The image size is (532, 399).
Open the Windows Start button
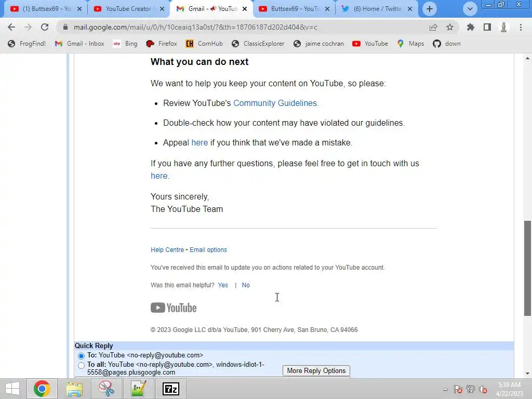pyautogui.click(x=12, y=389)
